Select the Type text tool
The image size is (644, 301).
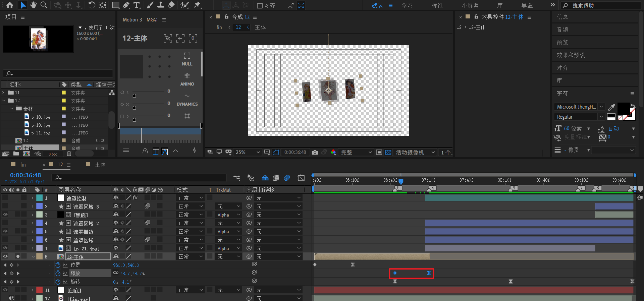click(137, 5)
